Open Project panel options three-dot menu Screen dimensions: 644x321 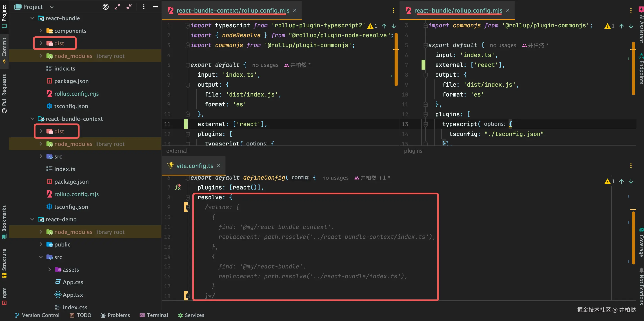click(144, 7)
